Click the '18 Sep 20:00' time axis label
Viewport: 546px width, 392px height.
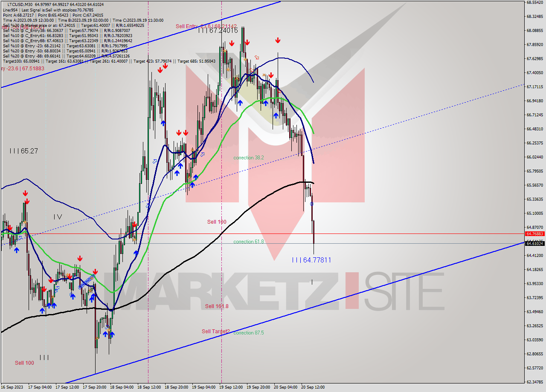click(177, 387)
